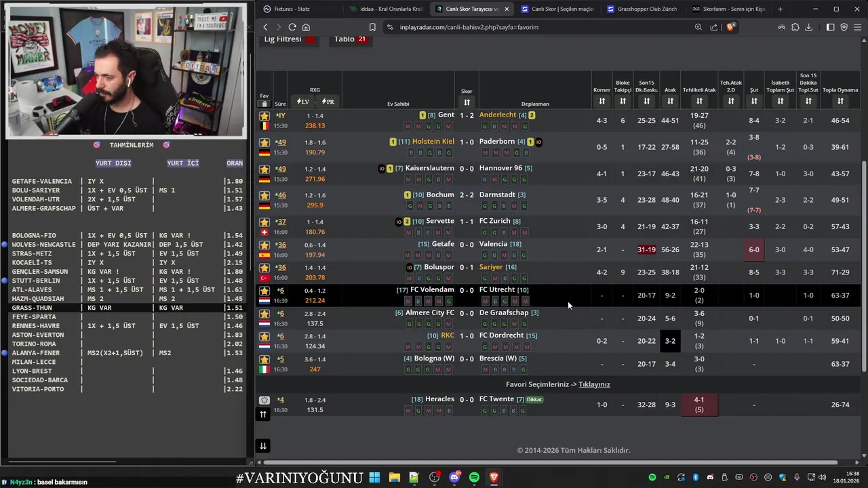Open RKC team link
Image resolution: width=868 pixels, height=488 pixels.
[x=448, y=335]
